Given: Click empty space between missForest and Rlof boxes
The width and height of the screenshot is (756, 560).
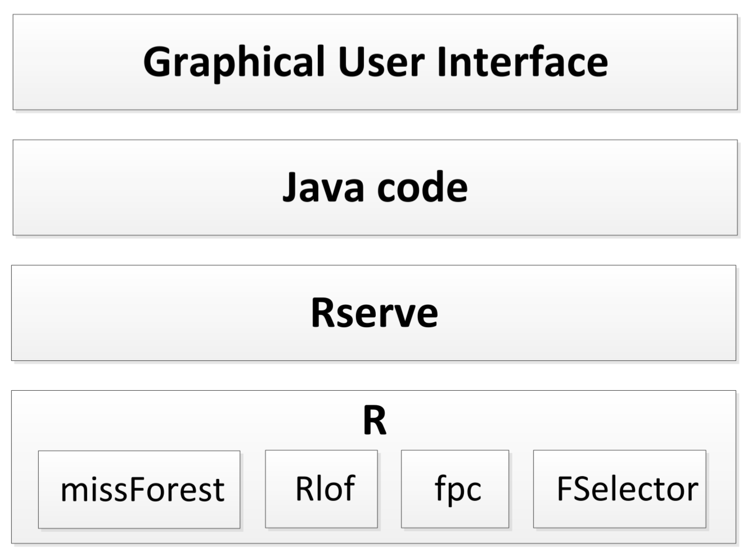Looking at the screenshot, I should (x=253, y=489).
